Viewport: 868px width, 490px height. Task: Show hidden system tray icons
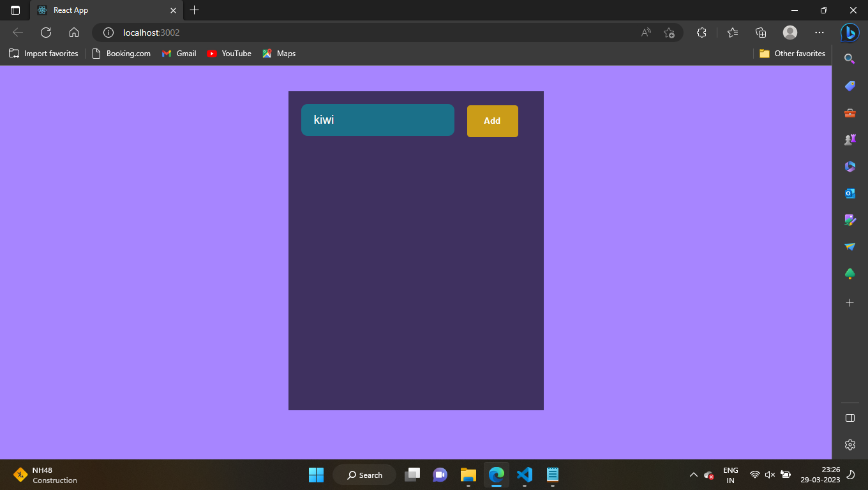pos(693,475)
